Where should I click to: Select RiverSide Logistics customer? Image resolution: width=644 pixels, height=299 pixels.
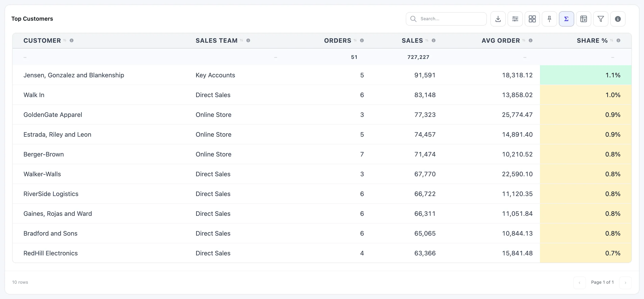[x=51, y=194]
